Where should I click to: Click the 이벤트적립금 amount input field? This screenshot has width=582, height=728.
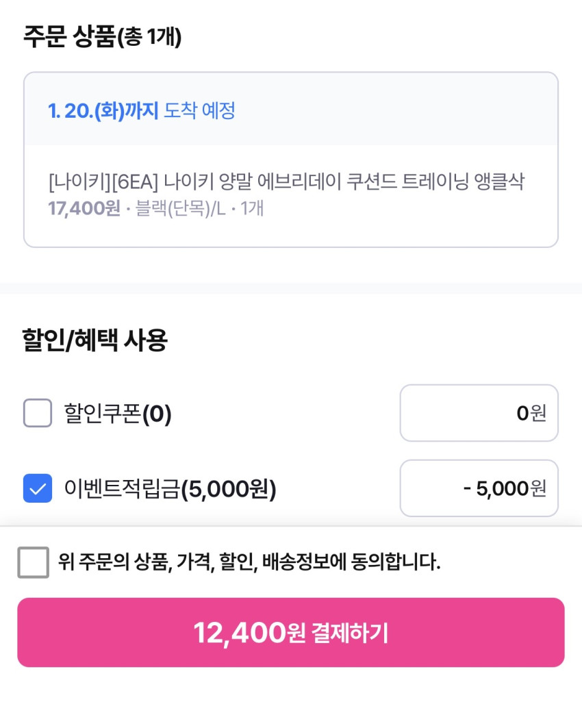click(x=479, y=488)
